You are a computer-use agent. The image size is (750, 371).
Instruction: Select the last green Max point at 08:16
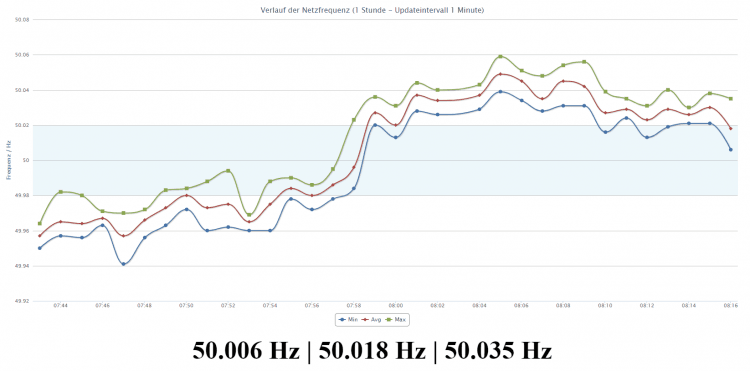[731, 98]
